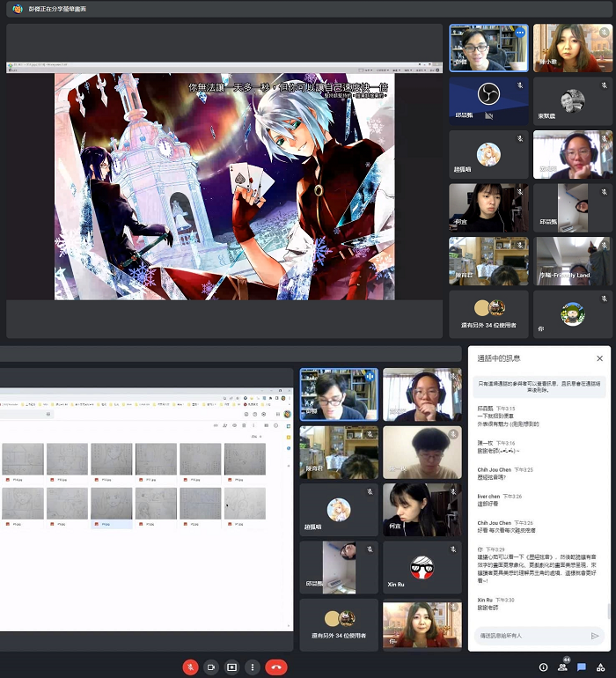616x678 pixels.
Task: Select lower 陳育君 video tile
Action: [x=339, y=453]
